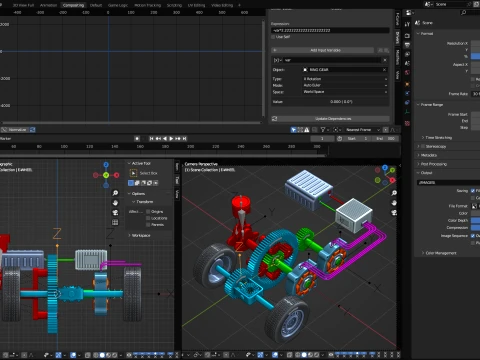The image size is (480, 360).
Task: Jump to the first frame endpoint
Action: [x=151, y=138]
